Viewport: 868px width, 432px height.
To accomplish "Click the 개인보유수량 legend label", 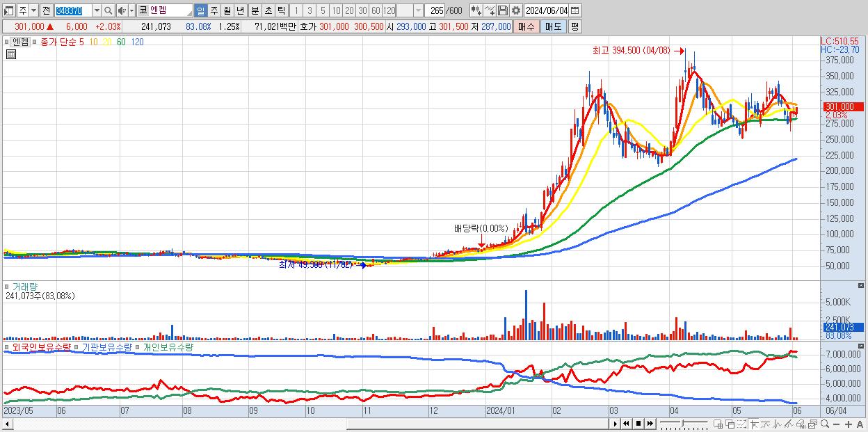I will coord(168,346).
